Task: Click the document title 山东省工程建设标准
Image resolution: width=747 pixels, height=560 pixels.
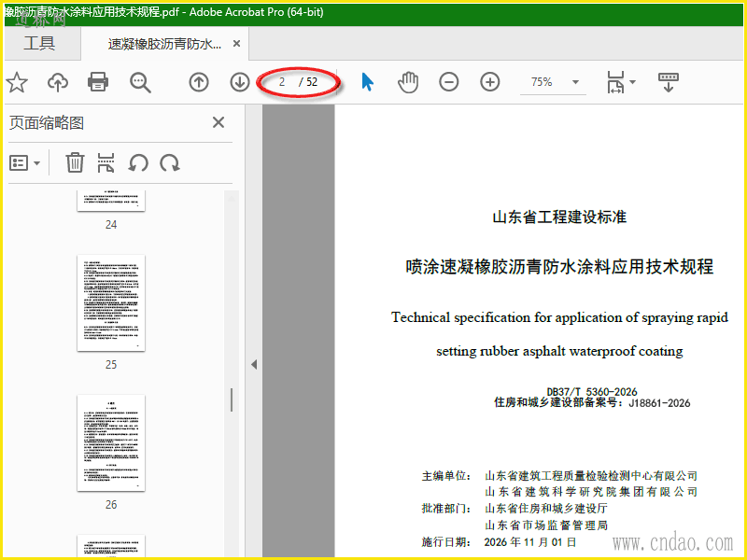Action: click(559, 217)
